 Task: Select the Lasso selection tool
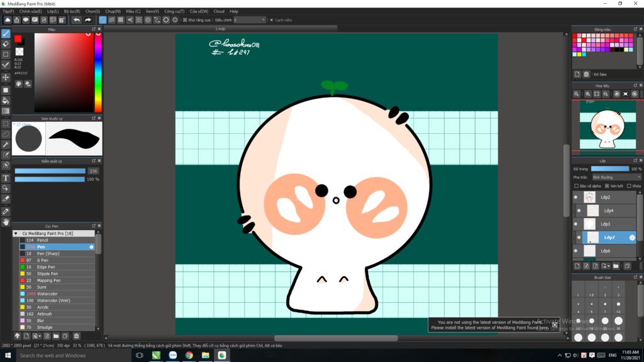pyautogui.click(x=6, y=134)
